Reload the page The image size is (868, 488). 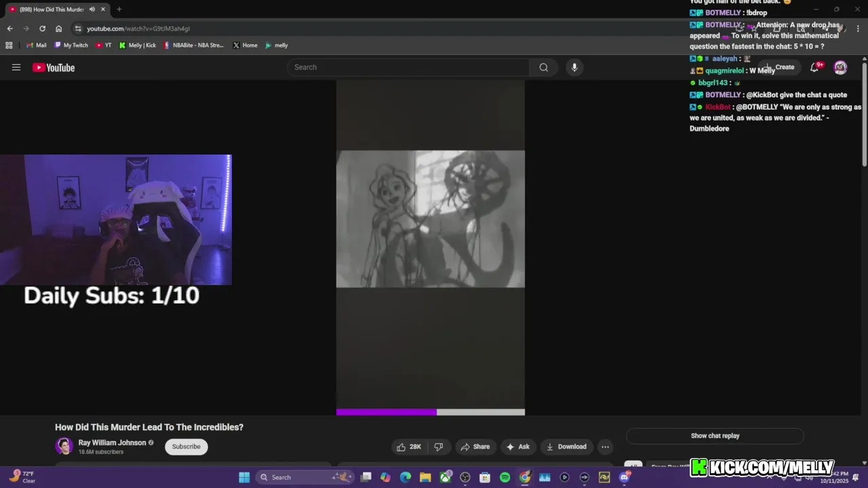42,28
